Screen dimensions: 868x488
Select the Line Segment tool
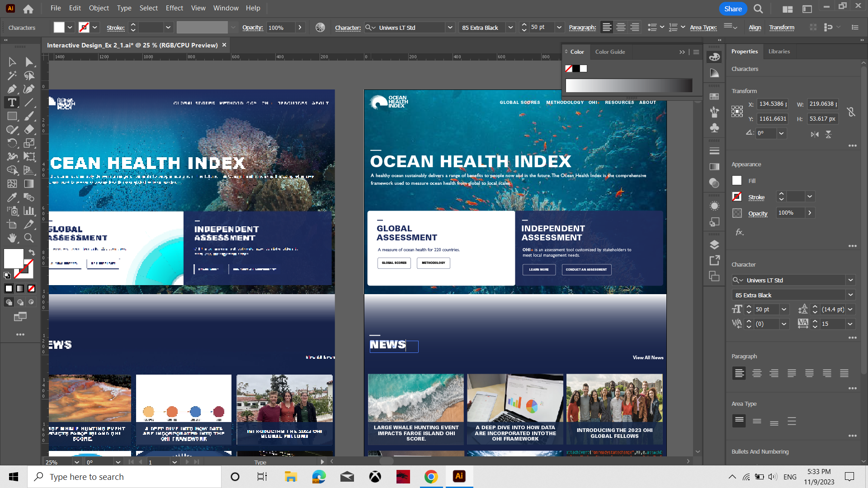29,103
